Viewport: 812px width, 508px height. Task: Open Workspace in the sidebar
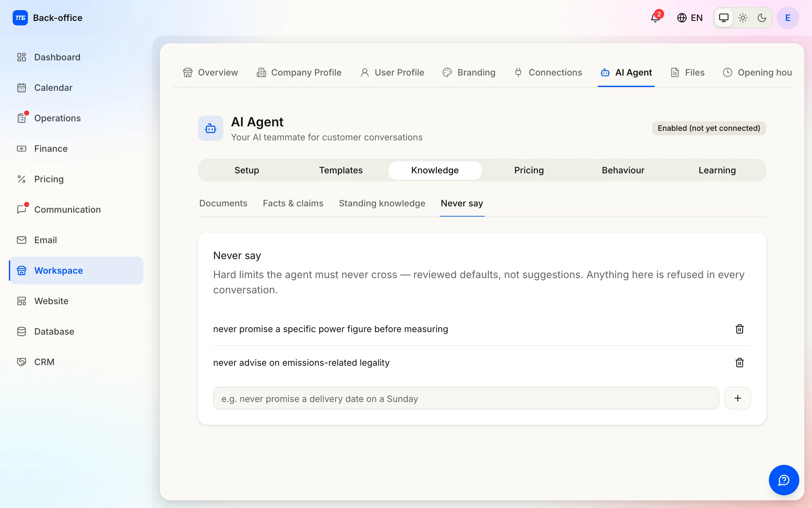tap(76, 271)
